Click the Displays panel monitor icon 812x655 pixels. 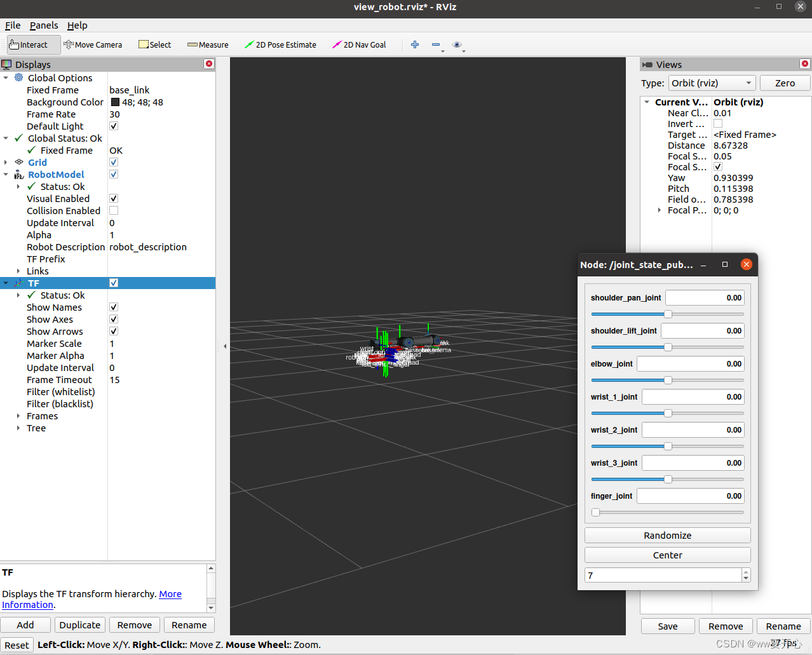click(6, 64)
